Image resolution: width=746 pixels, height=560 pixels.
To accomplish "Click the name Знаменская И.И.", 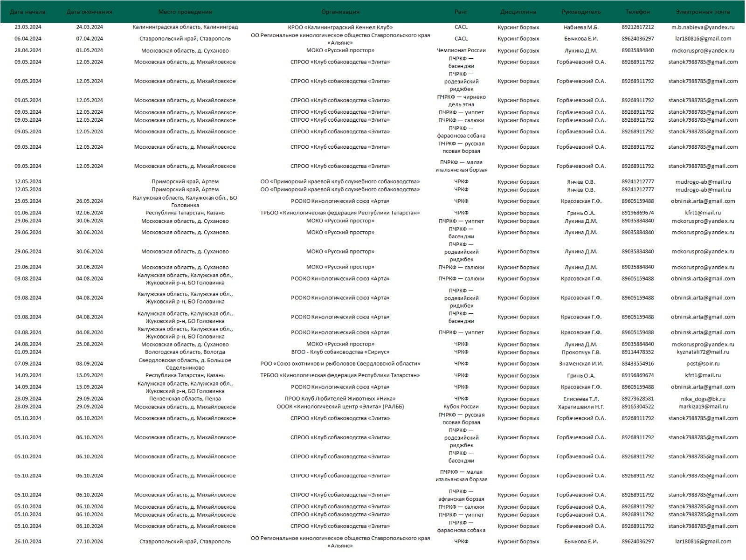I will (x=581, y=364).
